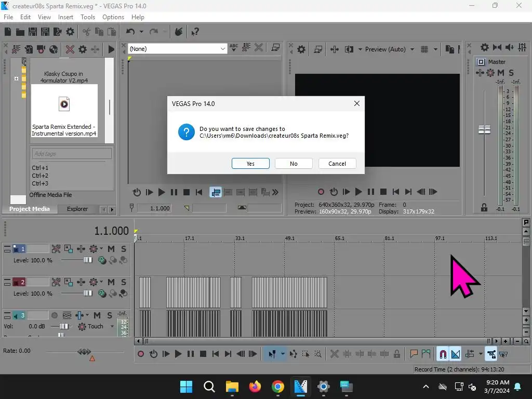532x399 pixels.
Task: Solo video track 1
Action: [124, 249]
